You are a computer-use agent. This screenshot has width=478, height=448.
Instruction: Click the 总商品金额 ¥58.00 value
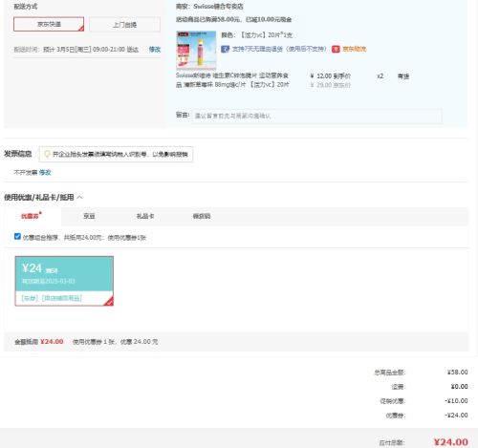[x=457, y=373]
